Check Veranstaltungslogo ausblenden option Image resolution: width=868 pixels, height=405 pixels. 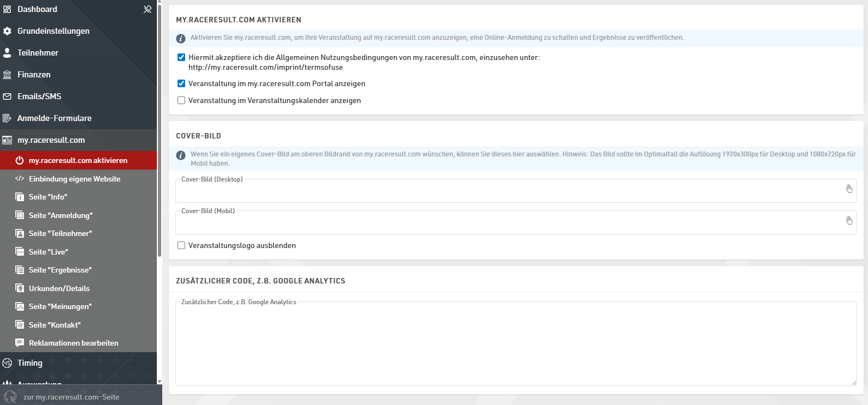click(x=181, y=245)
